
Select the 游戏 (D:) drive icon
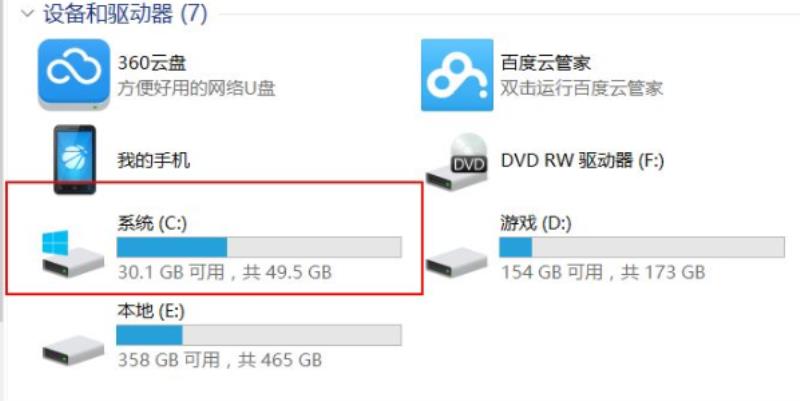[x=457, y=262]
